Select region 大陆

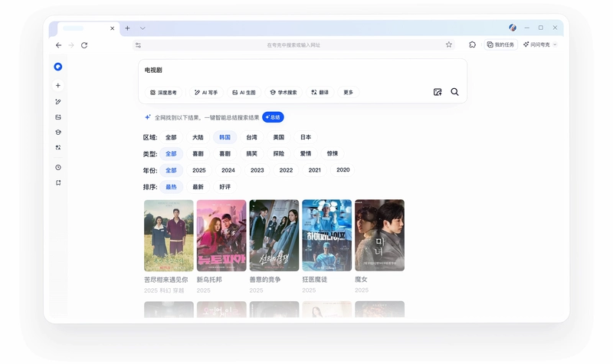point(198,137)
